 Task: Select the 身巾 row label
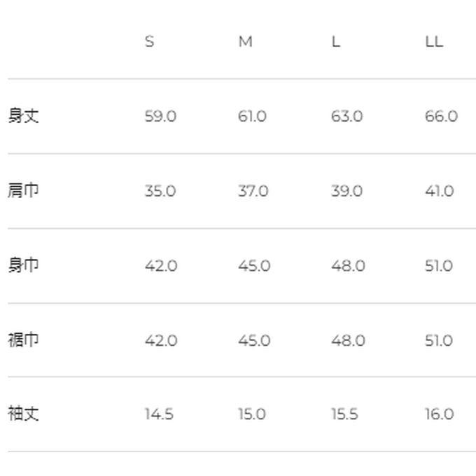tap(23, 265)
